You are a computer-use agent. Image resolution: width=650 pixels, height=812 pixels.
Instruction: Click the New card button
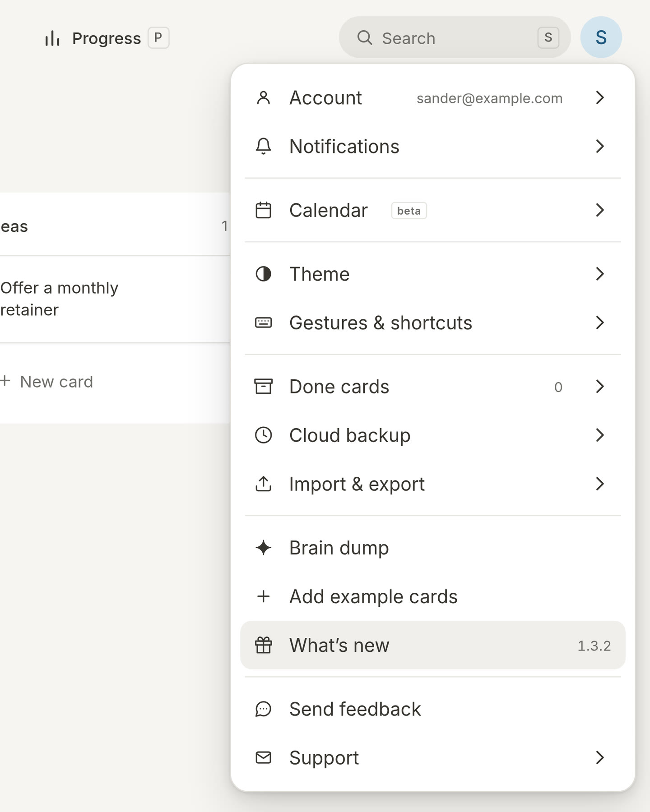(46, 382)
